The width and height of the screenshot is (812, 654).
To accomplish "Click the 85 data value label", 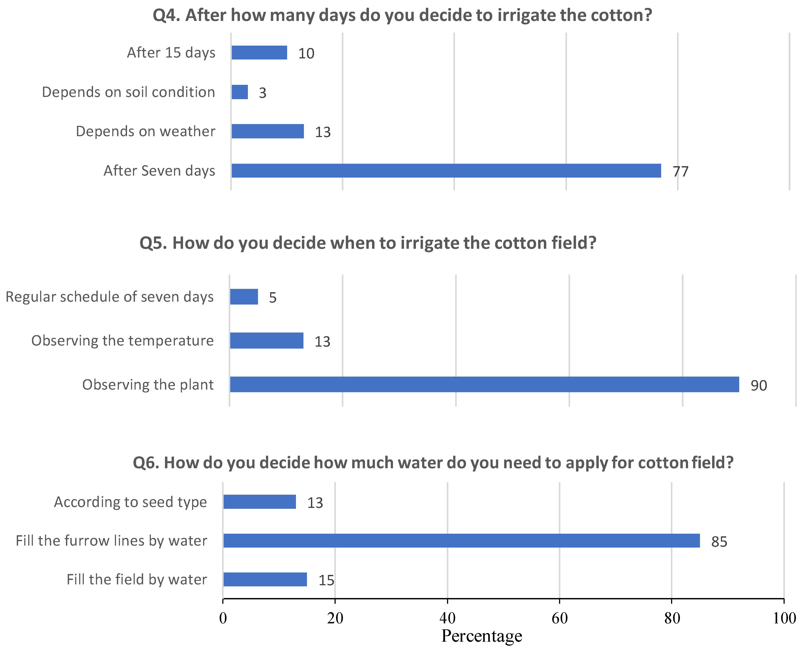I will (x=719, y=542).
